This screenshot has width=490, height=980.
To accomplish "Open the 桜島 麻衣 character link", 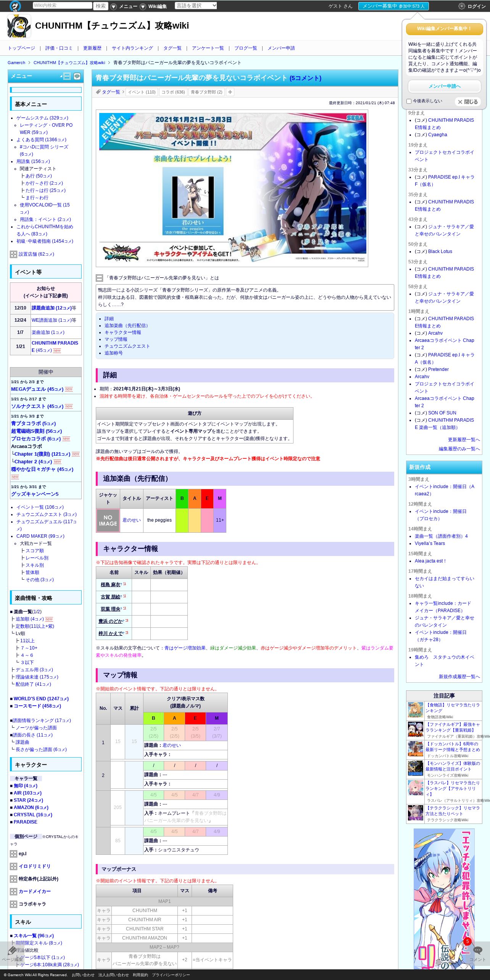I will click(x=110, y=585).
